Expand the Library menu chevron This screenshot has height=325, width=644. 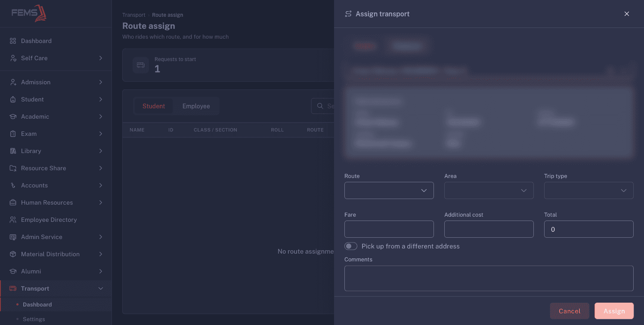101,151
